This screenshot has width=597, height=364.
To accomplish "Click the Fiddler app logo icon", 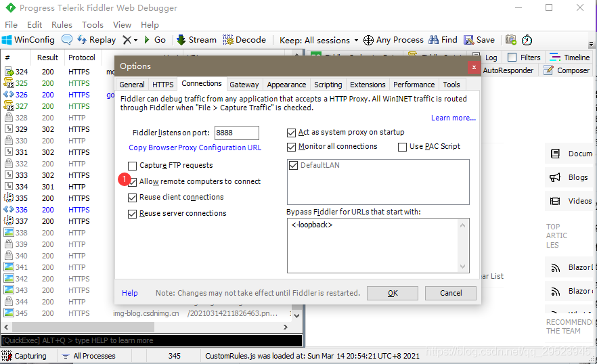I will click(x=10, y=7).
